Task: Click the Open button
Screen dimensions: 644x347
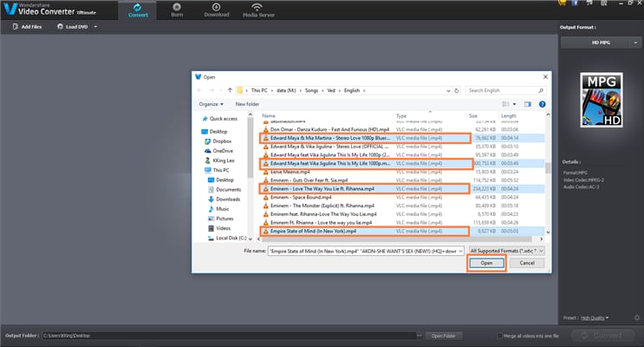Action: point(486,263)
